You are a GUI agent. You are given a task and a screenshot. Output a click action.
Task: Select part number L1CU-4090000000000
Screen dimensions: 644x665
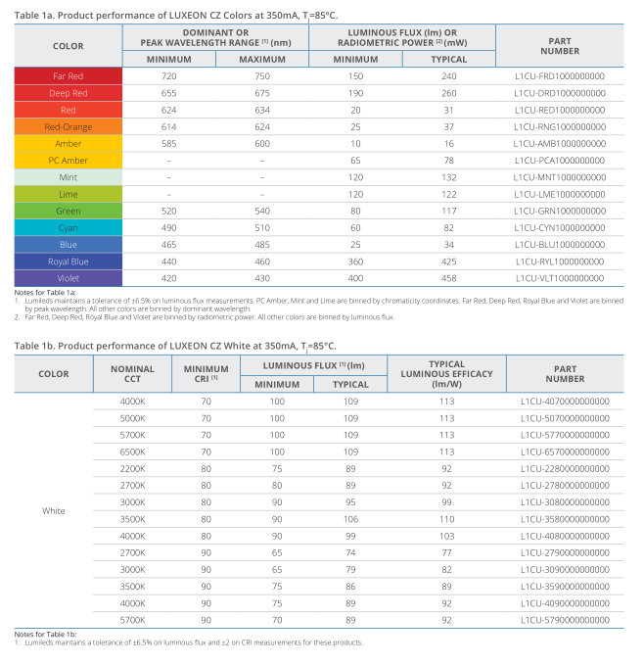tap(565, 603)
